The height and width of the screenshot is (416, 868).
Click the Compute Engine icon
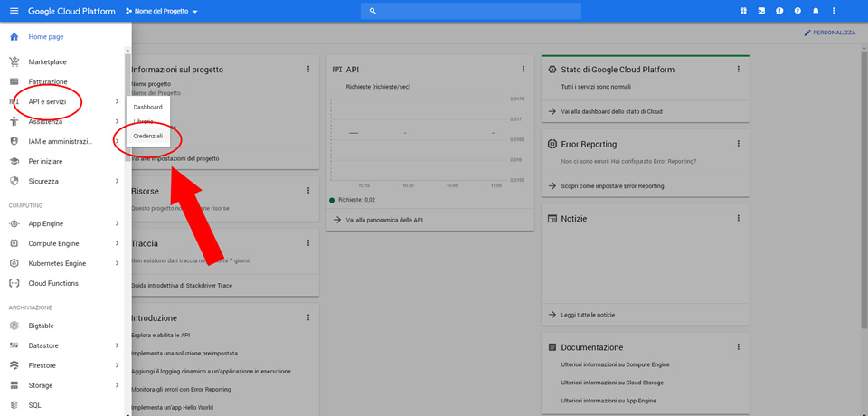pyautogui.click(x=14, y=244)
